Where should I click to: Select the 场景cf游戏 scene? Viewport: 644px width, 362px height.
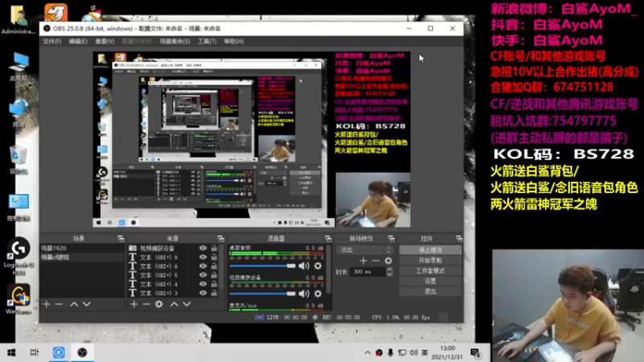pyautogui.click(x=82, y=257)
